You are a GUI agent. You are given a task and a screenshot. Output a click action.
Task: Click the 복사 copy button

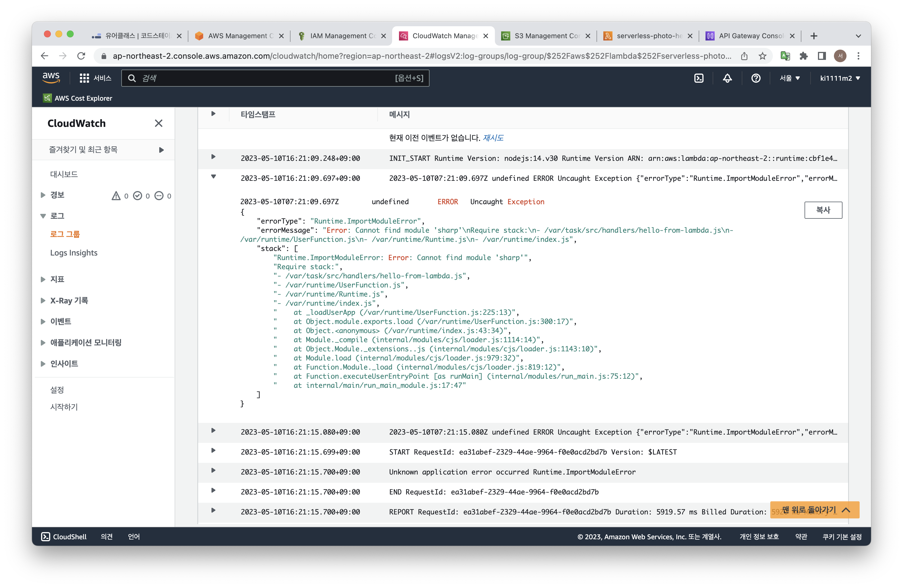coord(823,210)
